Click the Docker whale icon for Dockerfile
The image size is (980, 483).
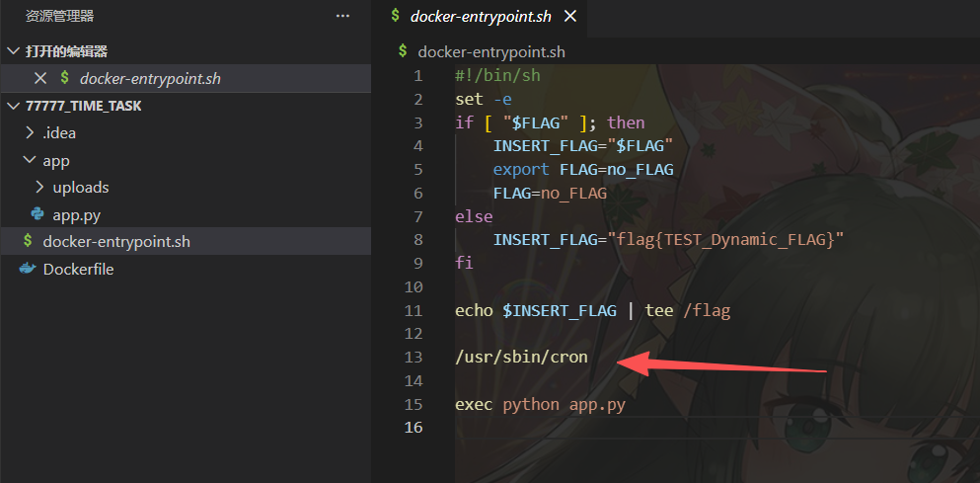27,269
